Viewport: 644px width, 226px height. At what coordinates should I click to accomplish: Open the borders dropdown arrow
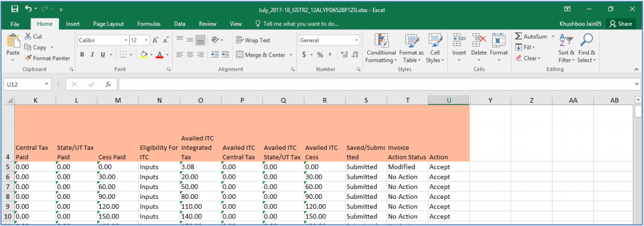(131, 54)
